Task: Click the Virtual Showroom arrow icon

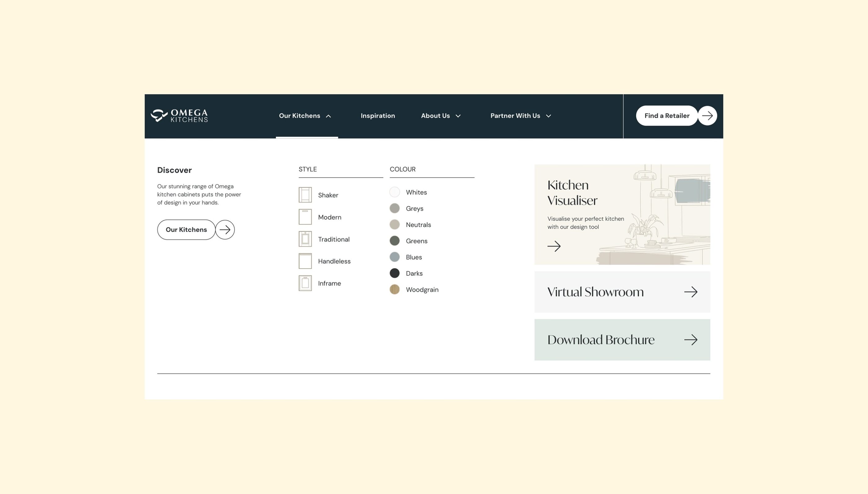Action: 690,292
